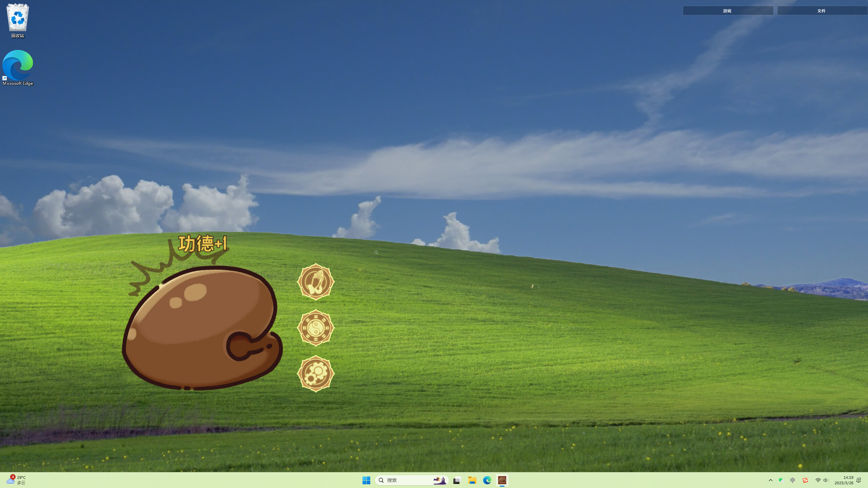
Task: Click the praying hands merit icon
Action: click(316, 282)
